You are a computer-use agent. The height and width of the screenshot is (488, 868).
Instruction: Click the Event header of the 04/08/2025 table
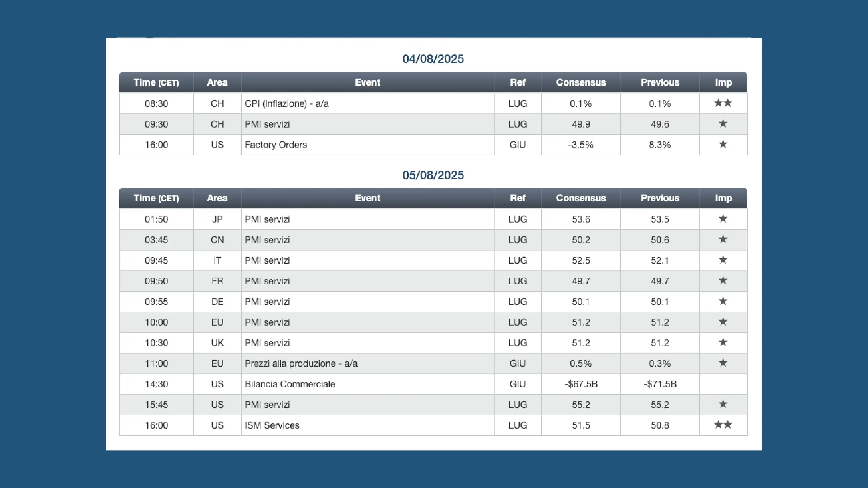pyautogui.click(x=367, y=82)
